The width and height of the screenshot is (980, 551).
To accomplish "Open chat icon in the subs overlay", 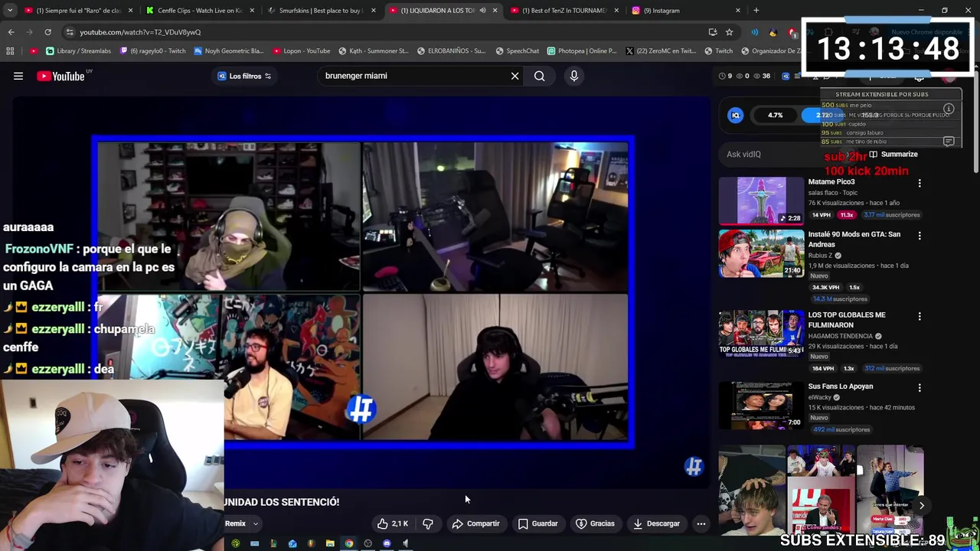I will pos(949,142).
